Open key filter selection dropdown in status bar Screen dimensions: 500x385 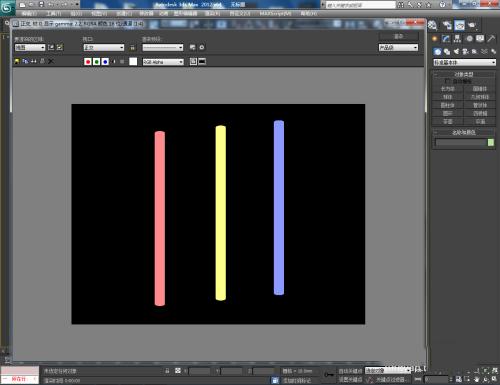388,371
